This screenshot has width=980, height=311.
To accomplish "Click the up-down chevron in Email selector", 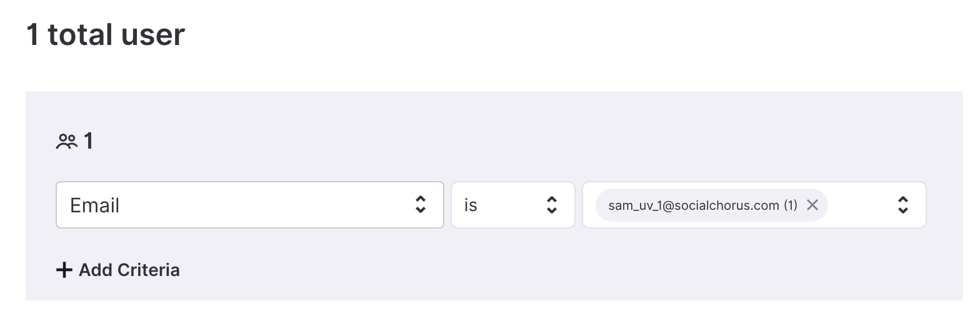I will [x=421, y=205].
